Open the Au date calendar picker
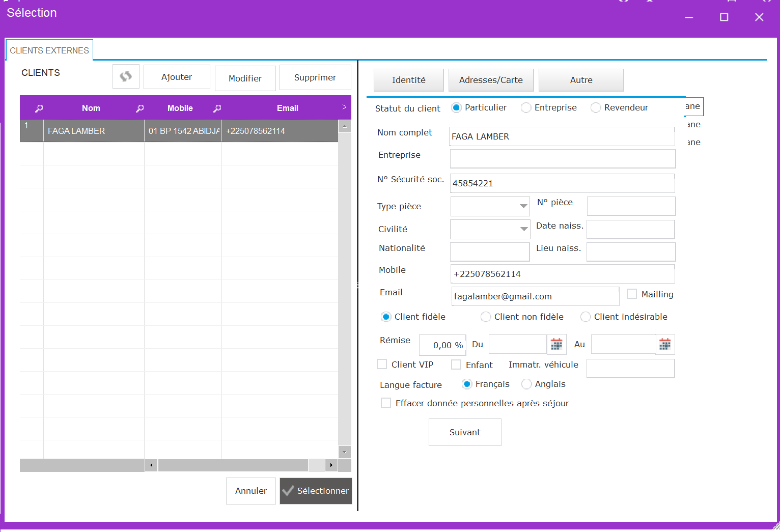 (x=665, y=345)
